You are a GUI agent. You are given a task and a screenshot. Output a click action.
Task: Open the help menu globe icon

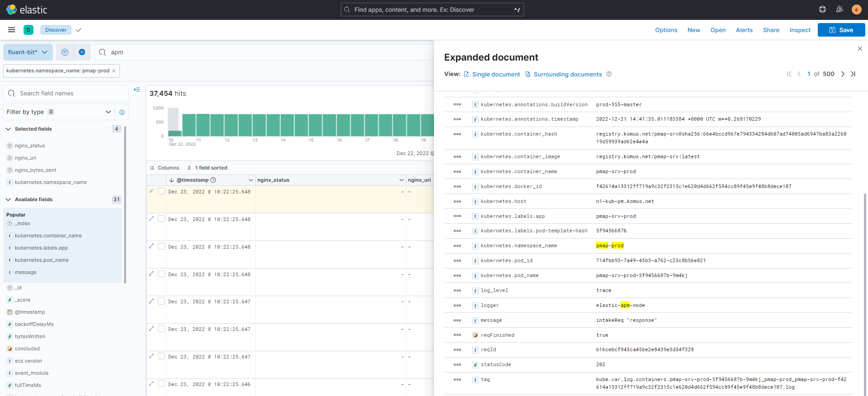[822, 9]
